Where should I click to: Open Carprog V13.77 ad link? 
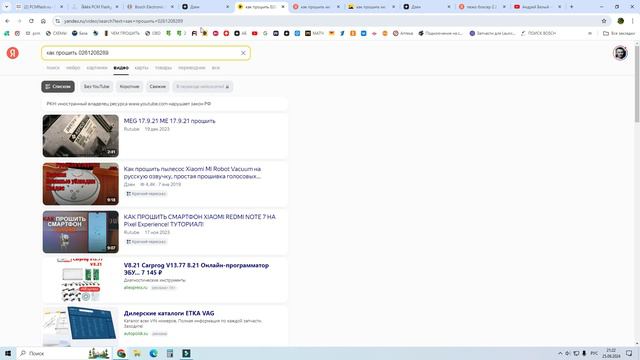click(196, 269)
